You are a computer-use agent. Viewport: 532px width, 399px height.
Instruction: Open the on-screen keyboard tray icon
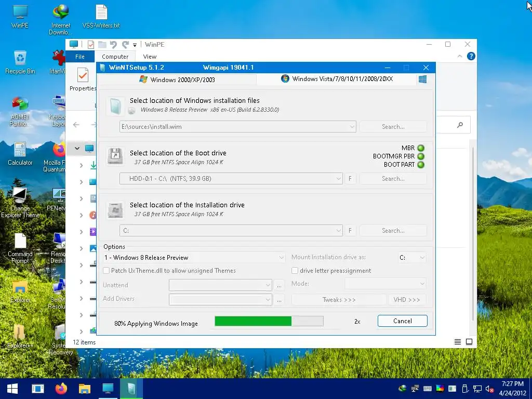(427, 389)
